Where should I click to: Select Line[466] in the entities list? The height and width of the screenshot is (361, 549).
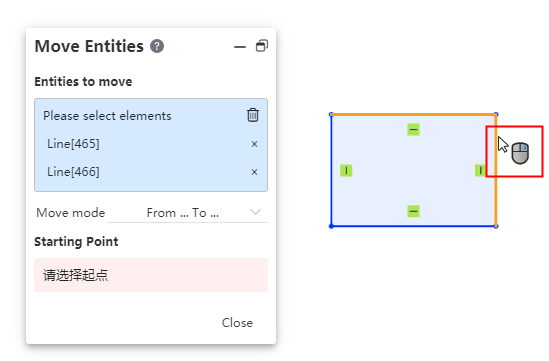point(73,172)
